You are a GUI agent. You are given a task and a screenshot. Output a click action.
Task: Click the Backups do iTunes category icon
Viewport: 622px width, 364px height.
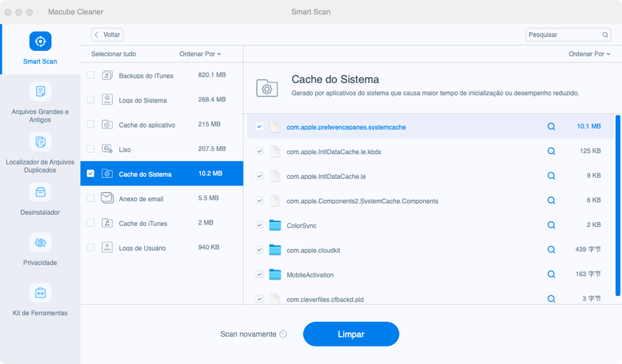(107, 75)
